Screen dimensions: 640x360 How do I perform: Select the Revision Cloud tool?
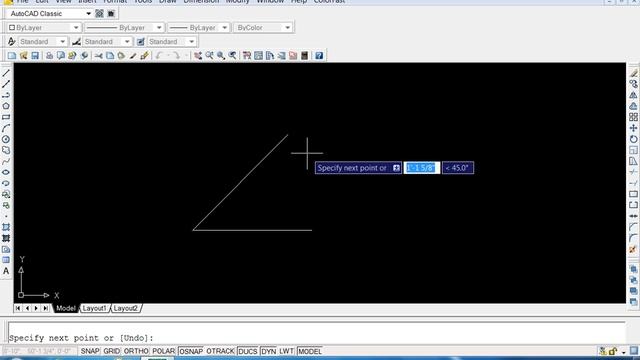tap(6, 151)
